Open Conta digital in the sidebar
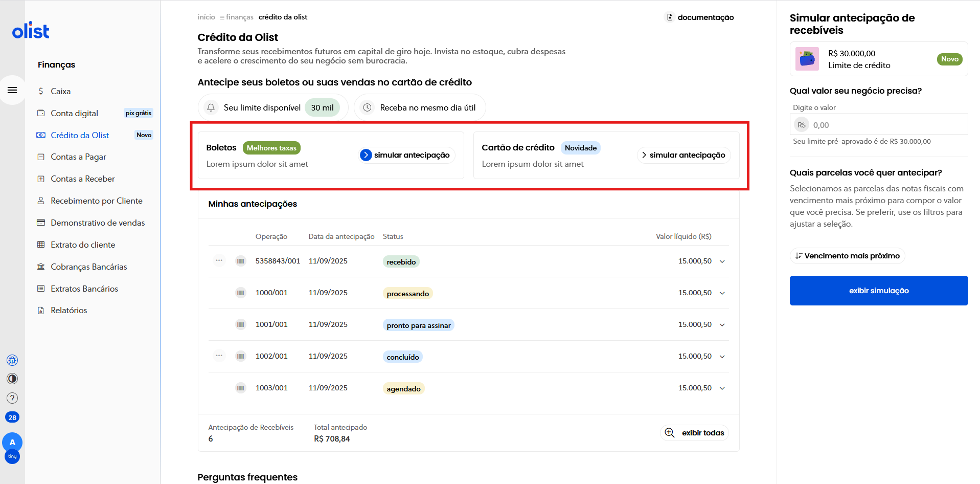 [74, 113]
